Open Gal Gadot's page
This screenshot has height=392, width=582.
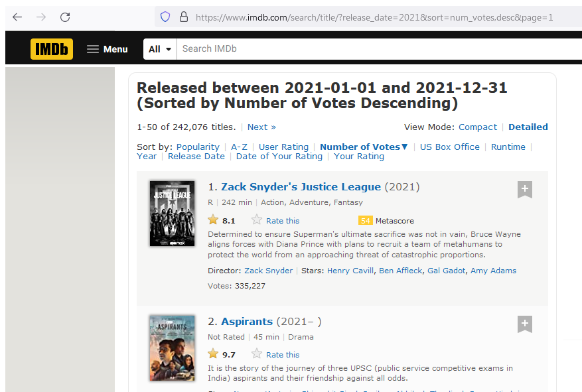point(446,271)
